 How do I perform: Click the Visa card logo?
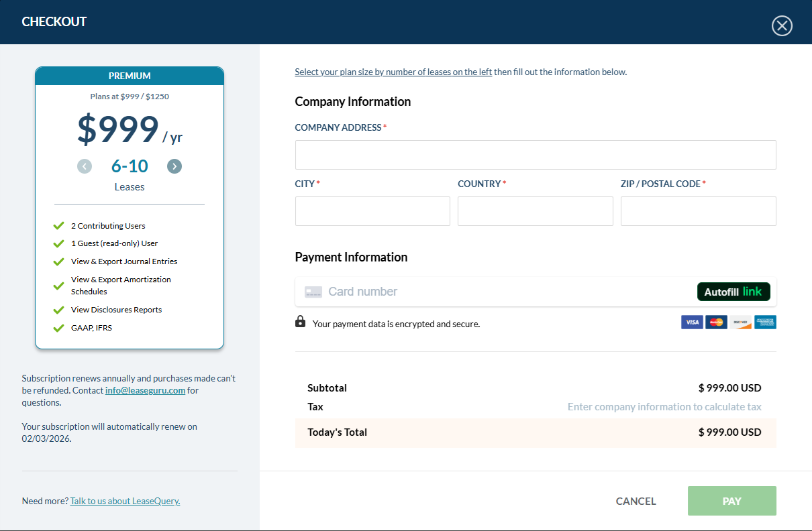[x=692, y=322]
